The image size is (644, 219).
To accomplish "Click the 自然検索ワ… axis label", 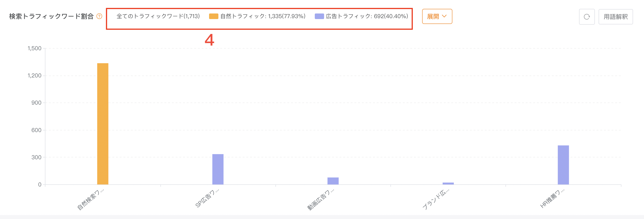I will click(91, 199).
